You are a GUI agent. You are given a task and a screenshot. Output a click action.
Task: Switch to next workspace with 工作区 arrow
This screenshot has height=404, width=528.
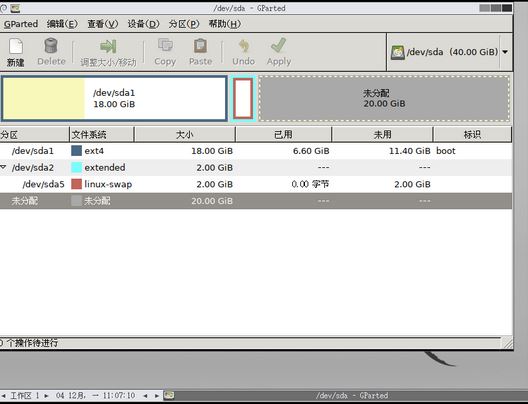point(46,396)
